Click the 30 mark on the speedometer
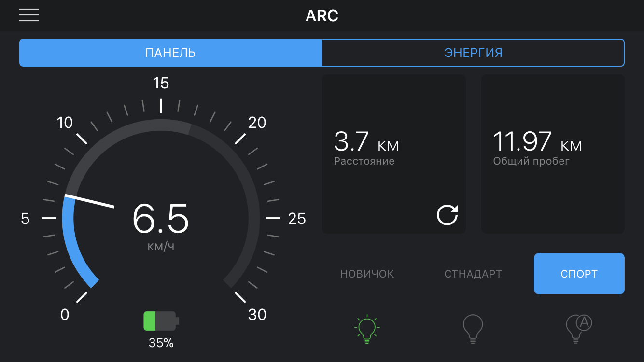 pyautogui.click(x=257, y=315)
